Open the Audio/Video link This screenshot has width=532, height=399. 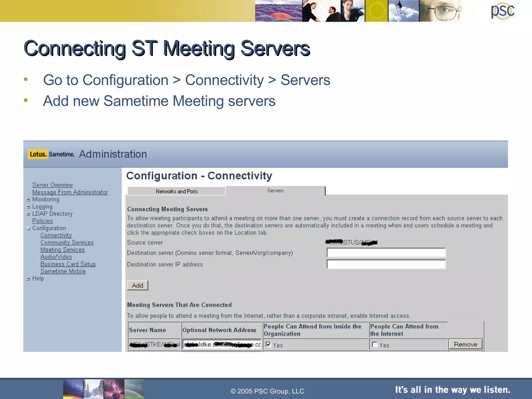point(56,257)
